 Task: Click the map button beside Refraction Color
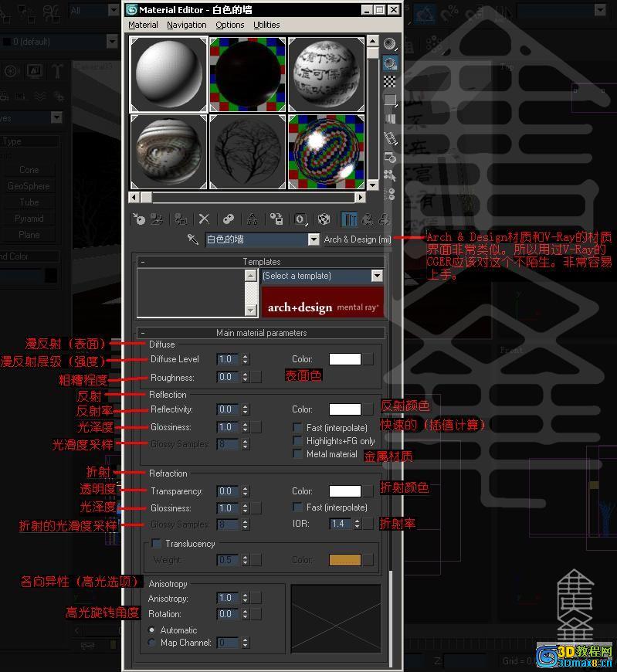(x=368, y=491)
